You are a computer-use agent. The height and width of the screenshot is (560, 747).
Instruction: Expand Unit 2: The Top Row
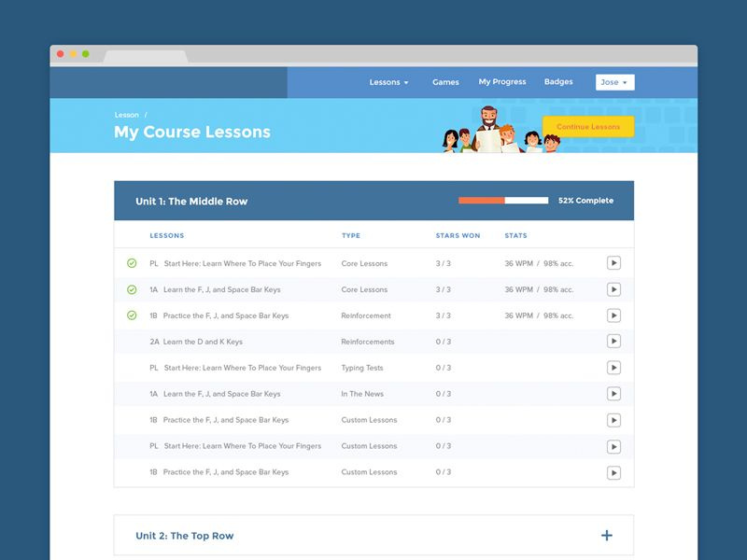pos(607,535)
